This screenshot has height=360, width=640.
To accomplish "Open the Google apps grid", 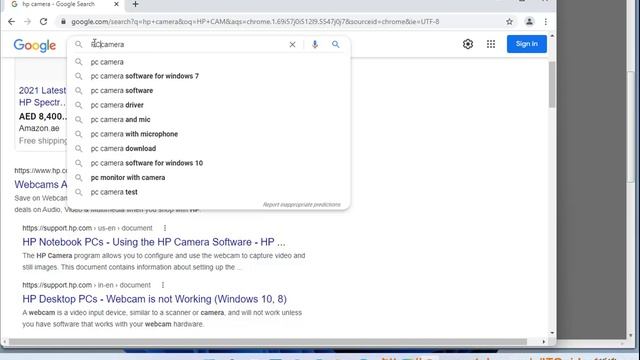I will 491,44.
